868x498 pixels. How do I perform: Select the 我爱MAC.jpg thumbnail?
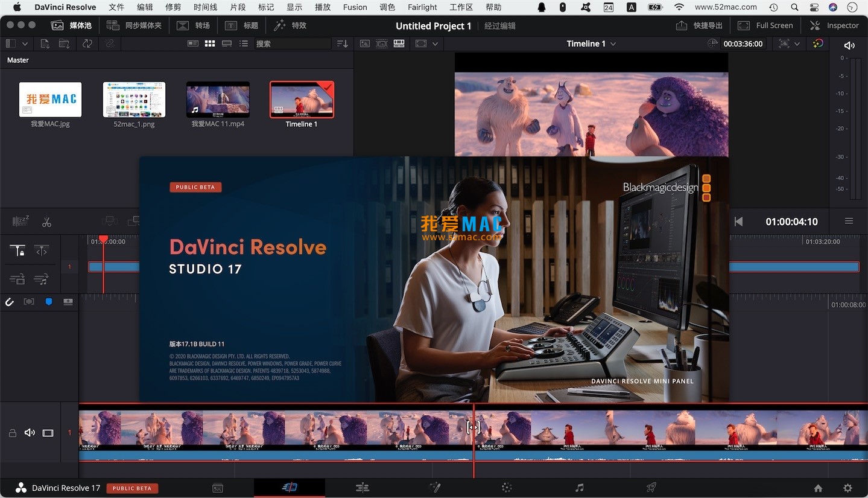(50, 100)
